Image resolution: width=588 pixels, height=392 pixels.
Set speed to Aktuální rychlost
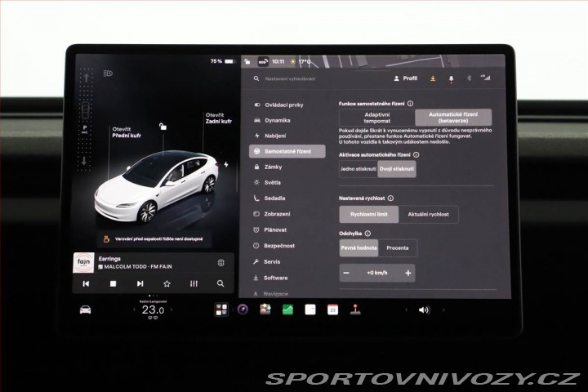click(x=428, y=214)
